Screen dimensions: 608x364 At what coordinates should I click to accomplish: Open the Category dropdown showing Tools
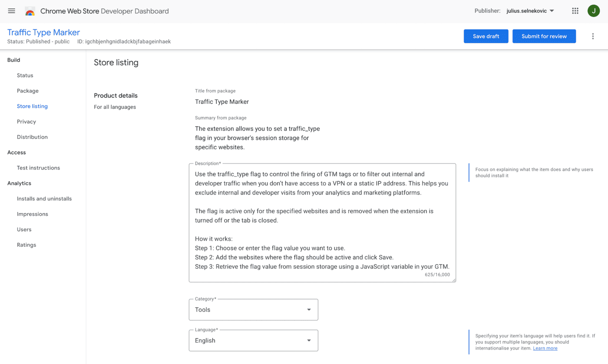[x=253, y=309]
